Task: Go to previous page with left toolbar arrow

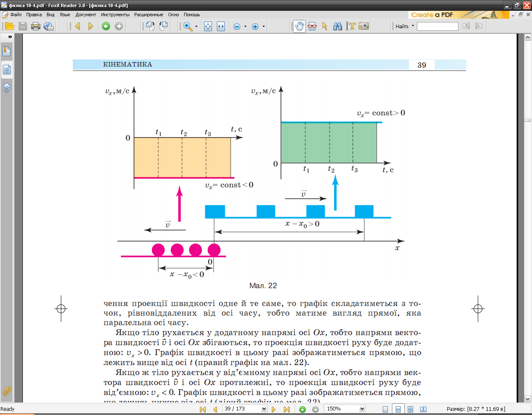Action: (x=78, y=26)
